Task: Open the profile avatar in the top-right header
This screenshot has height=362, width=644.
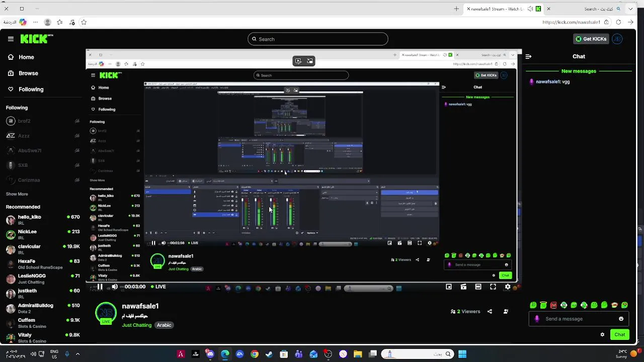Action: click(x=617, y=39)
